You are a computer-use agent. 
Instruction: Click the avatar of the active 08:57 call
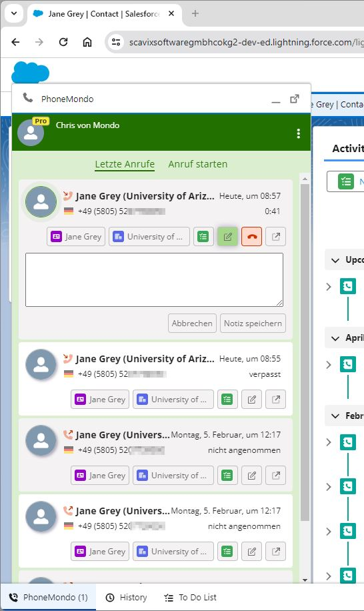pyautogui.click(x=41, y=202)
